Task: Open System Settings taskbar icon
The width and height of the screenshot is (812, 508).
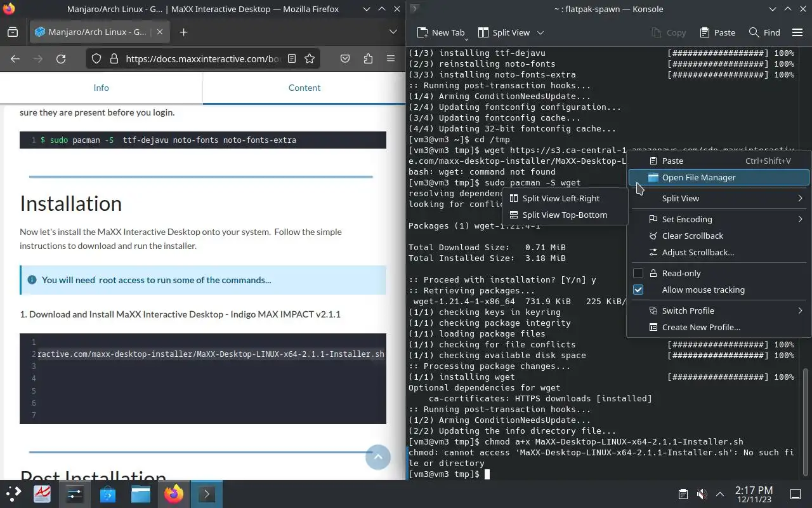Action: pos(75,494)
